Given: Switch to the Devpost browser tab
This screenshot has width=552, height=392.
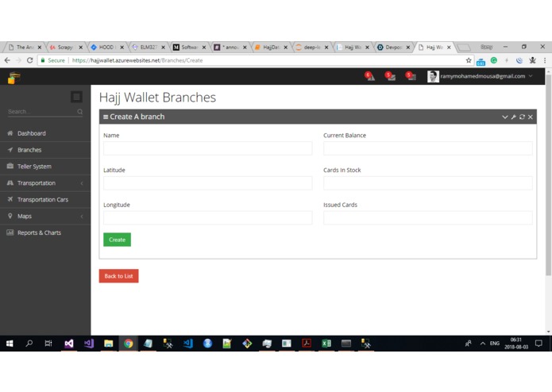Looking at the screenshot, I should click(x=393, y=47).
